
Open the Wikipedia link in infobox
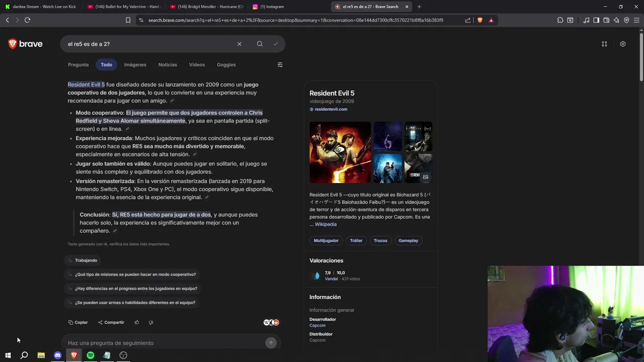pyautogui.click(x=326, y=224)
